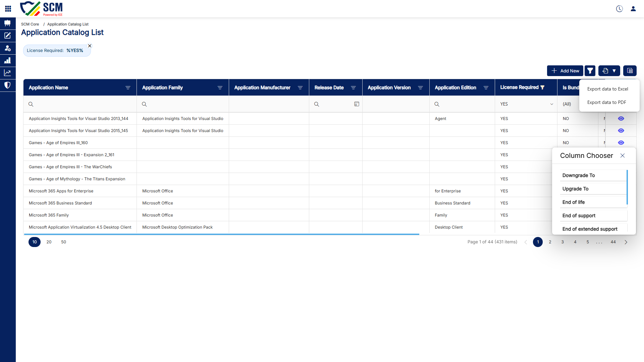Go to page 2
The width and height of the screenshot is (644, 362).
(550, 242)
